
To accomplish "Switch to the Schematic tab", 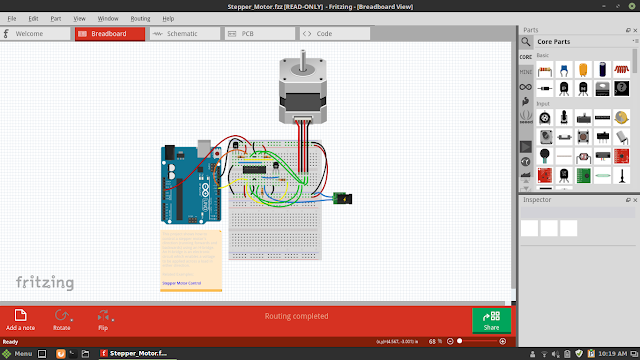I will pyautogui.click(x=185, y=33).
